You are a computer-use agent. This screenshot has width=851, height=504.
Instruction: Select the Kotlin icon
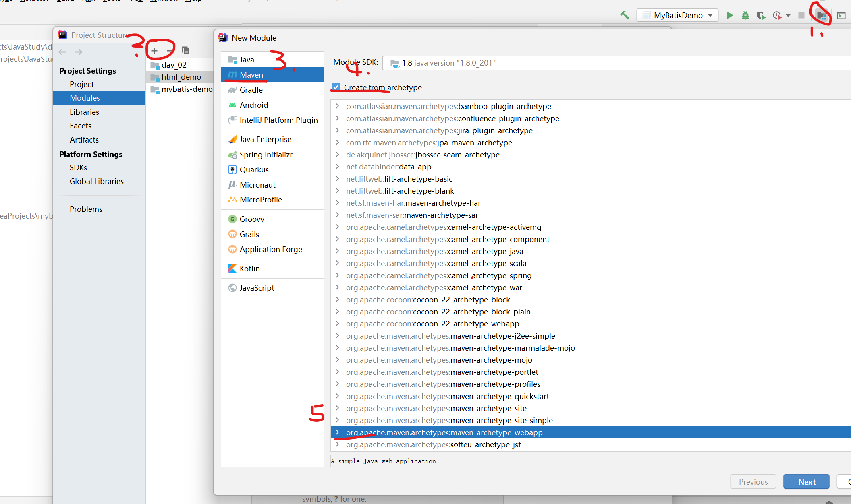tap(232, 269)
